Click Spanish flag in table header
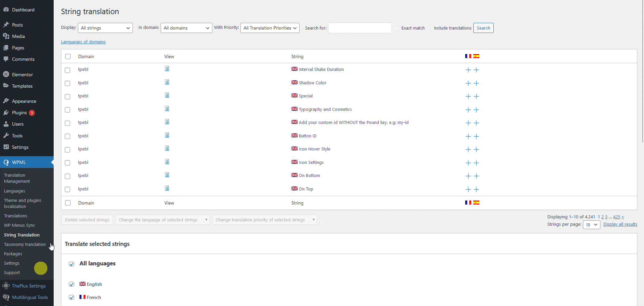Screen dimensions: 644x306 point(476,56)
